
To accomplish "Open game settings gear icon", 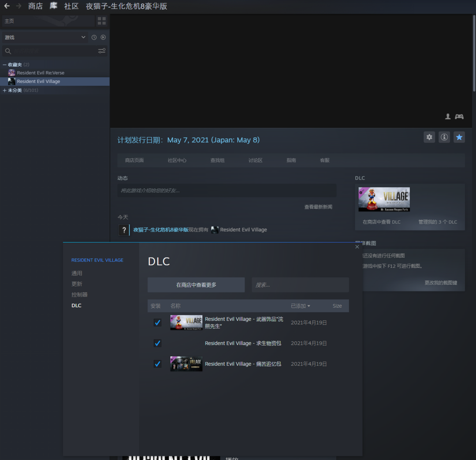I will coord(429,137).
